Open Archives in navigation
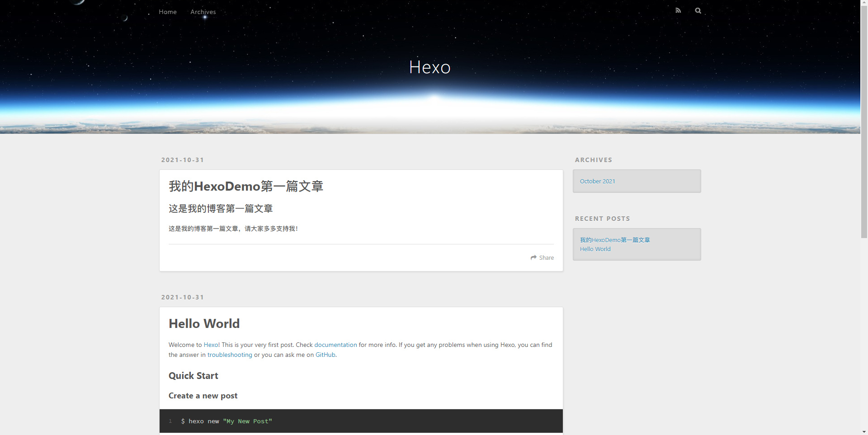Image resolution: width=868 pixels, height=435 pixels. pos(203,12)
